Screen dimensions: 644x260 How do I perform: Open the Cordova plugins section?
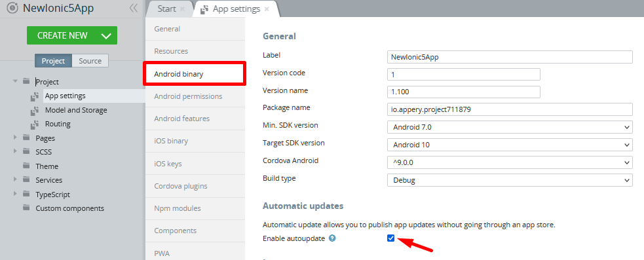click(x=195, y=186)
